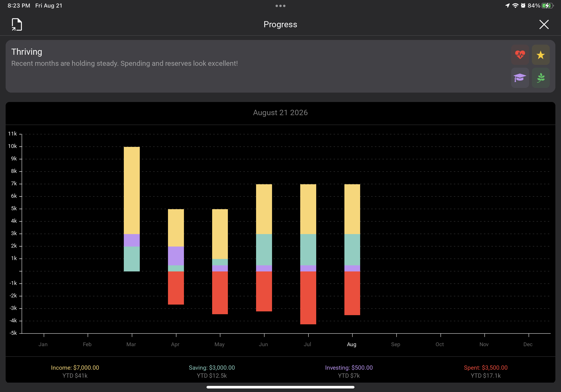Tap Saving: $3,000.00 summary
Image resolution: width=561 pixels, height=392 pixels.
tap(212, 368)
